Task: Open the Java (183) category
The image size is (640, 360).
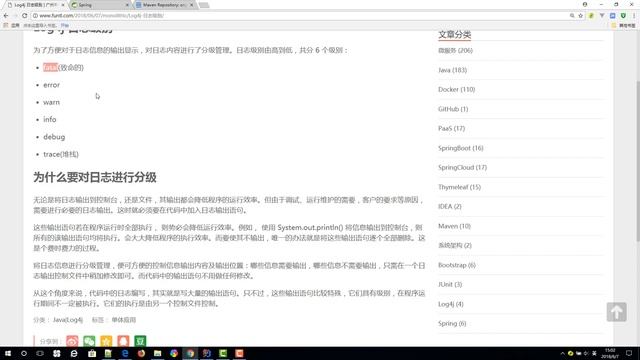Action: 452,70
